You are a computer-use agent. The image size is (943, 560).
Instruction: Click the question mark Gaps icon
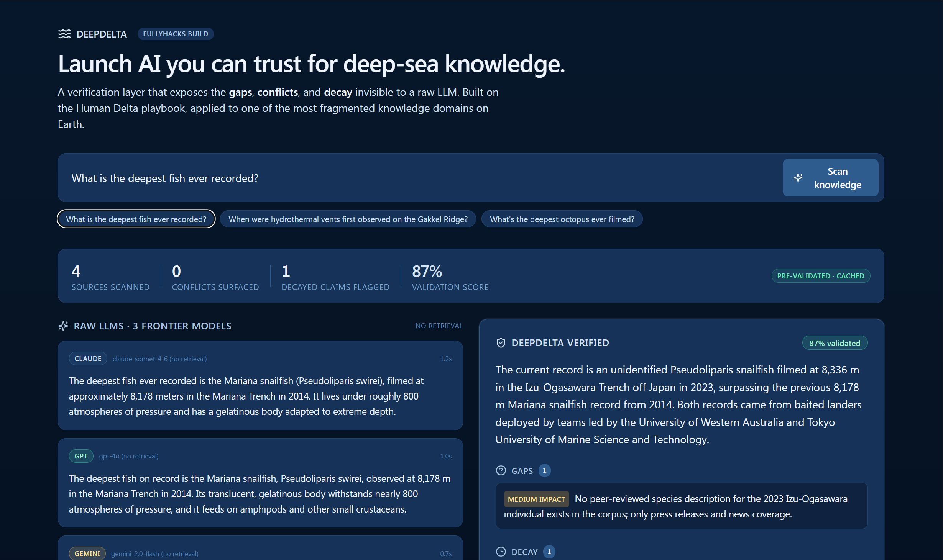501,471
